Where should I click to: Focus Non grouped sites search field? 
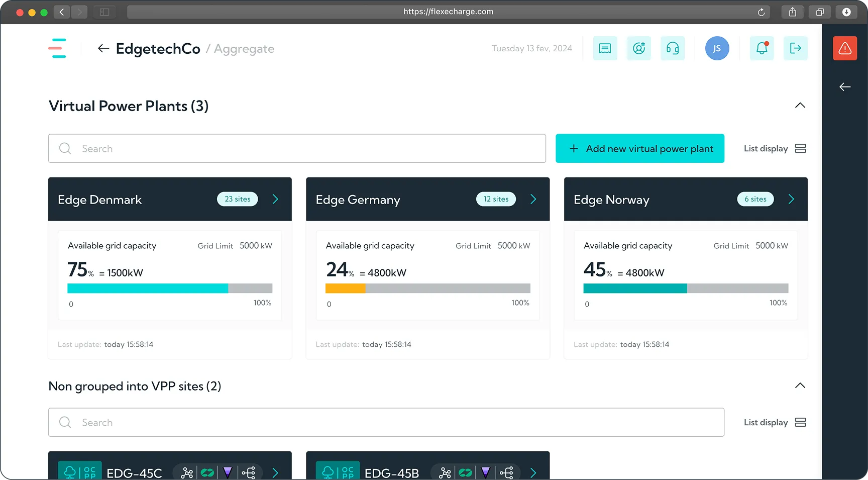coord(386,422)
